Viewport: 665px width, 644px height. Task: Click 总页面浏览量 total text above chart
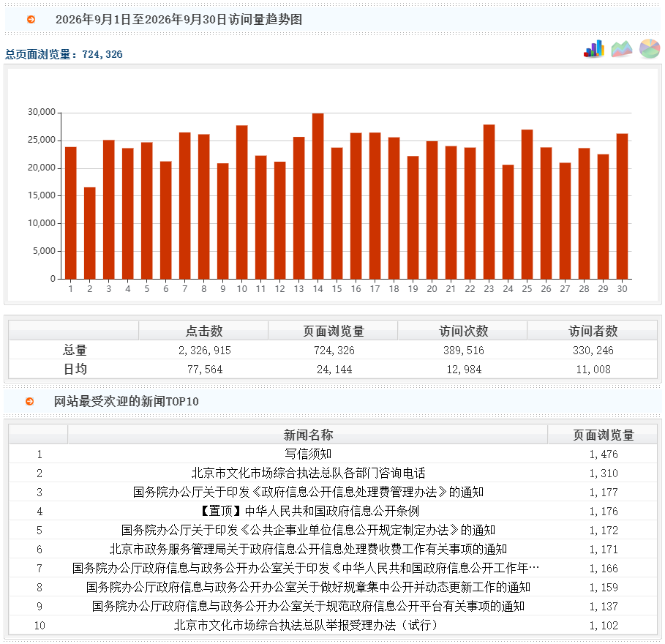click(x=64, y=54)
